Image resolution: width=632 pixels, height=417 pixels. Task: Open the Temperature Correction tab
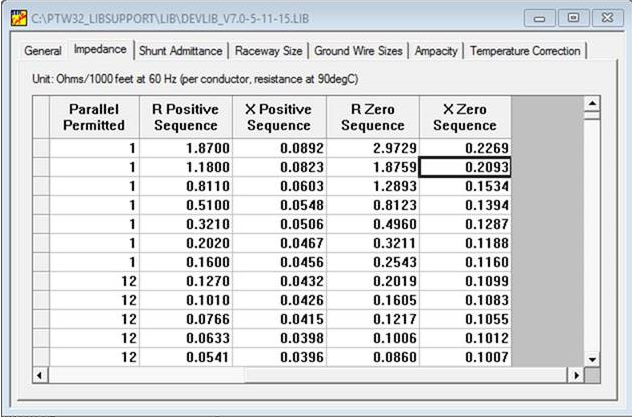click(x=524, y=51)
